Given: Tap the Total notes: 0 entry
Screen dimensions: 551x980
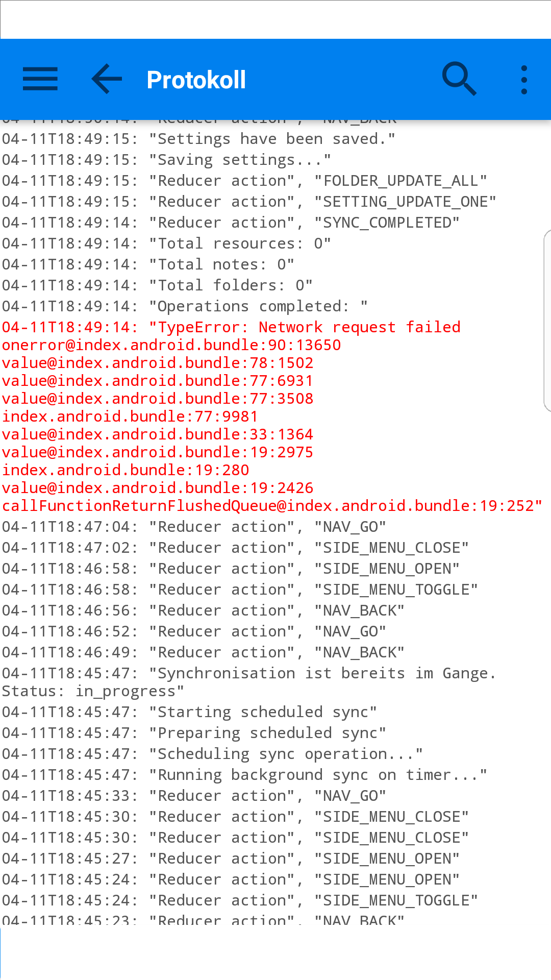Looking at the screenshot, I should (147, 264).
